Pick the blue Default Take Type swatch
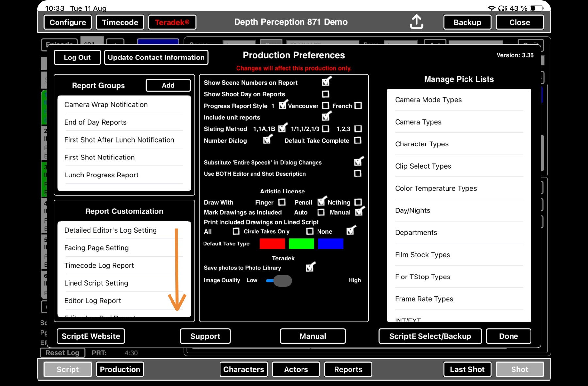 [331, 244]
